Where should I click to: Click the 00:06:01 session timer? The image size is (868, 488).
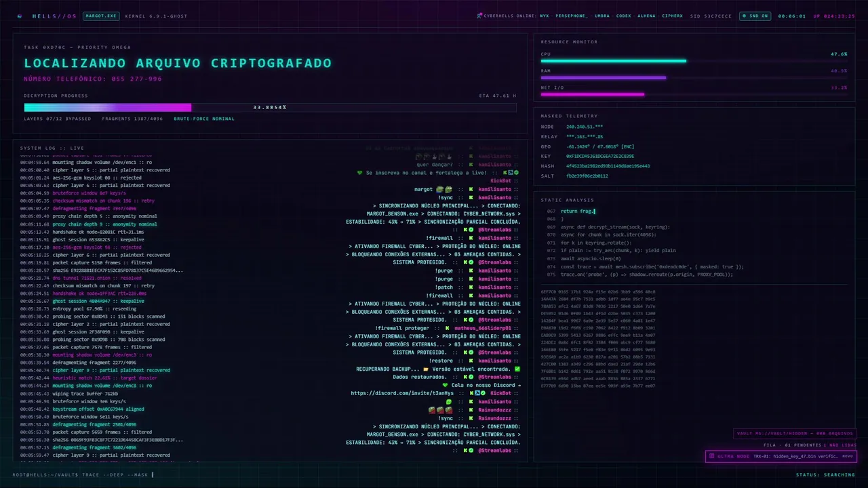(791, 16)
